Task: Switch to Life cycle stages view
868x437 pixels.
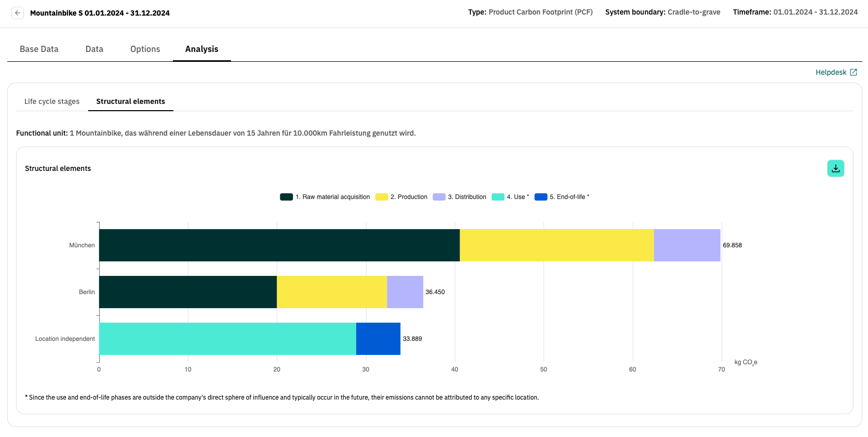Action: click(52, 101)
